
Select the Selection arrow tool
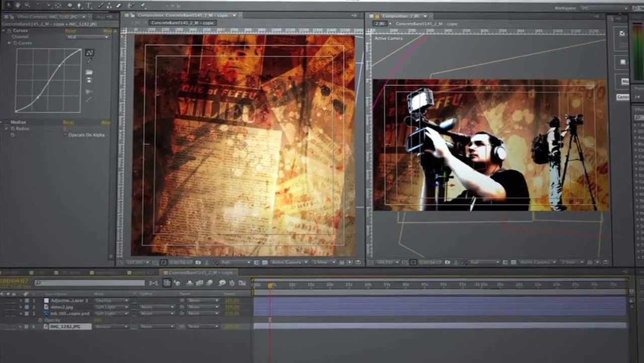(x=9, y=5)
